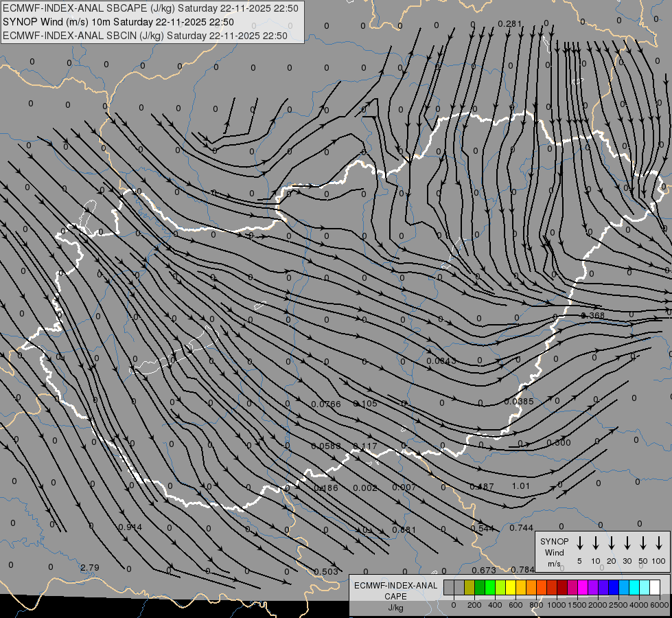The height and width of the screenshot is (618, 672).
Task: Click the 0.487 value on map
Action: [482, 487]
